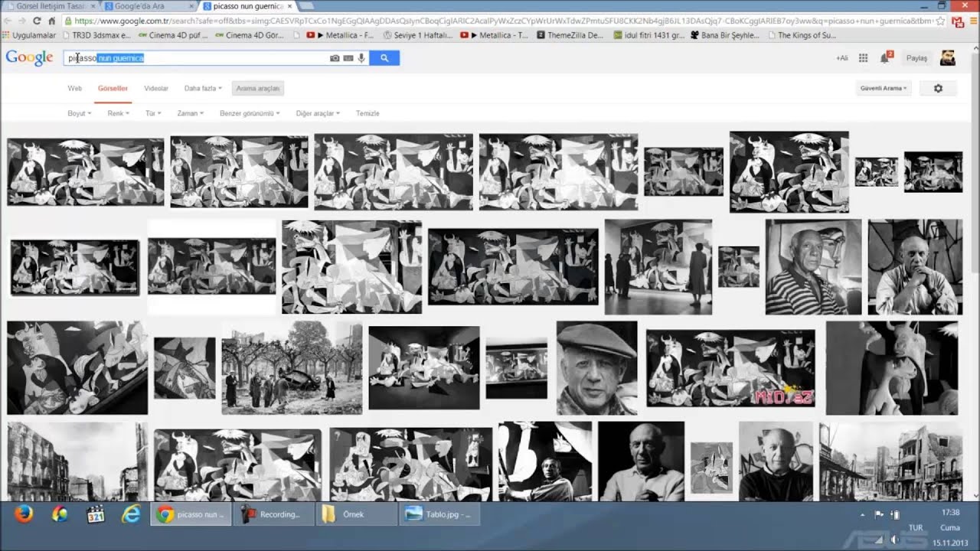Image resolution: width=980 pixels, height=551 pixels.
Task: Open the +Ali profile link
Action: [x=842, y=58]
